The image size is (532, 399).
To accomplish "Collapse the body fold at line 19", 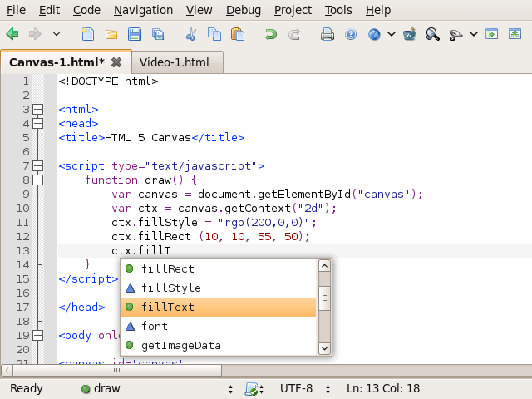I will click(x=37, y=336).
